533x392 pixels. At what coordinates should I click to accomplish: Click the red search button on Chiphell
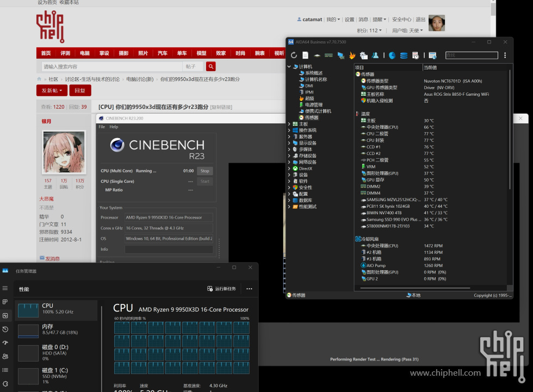pyautogui.click(x=211, y=66)
